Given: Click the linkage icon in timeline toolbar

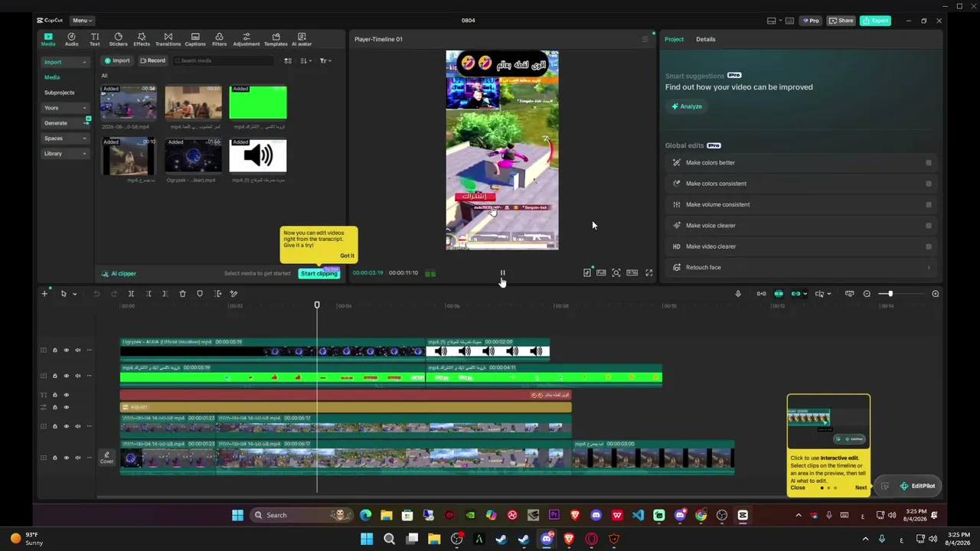Looking at the screenshot, I should point(797,294).
